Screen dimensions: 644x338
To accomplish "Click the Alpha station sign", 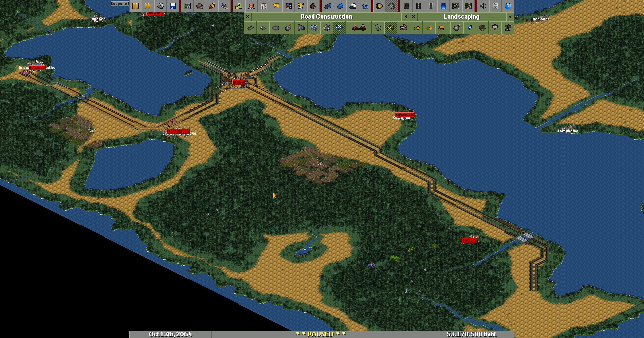I will click(x=238, y=82).
